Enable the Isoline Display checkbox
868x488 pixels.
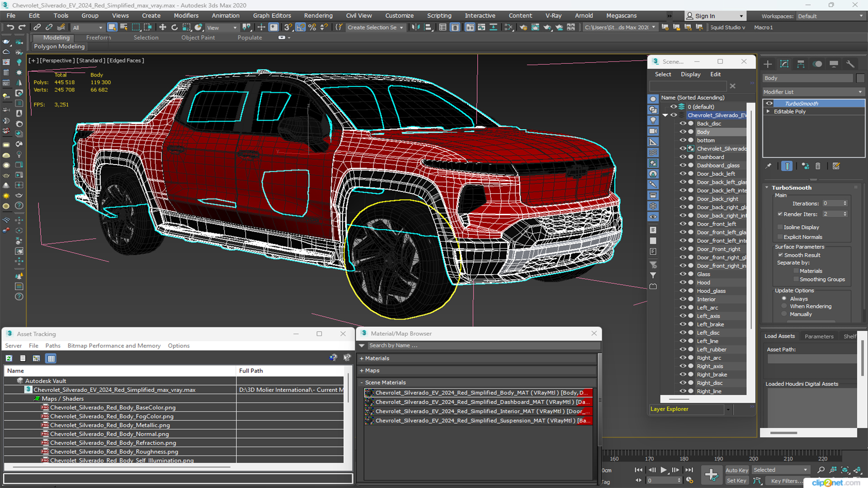tap(780, 227)
